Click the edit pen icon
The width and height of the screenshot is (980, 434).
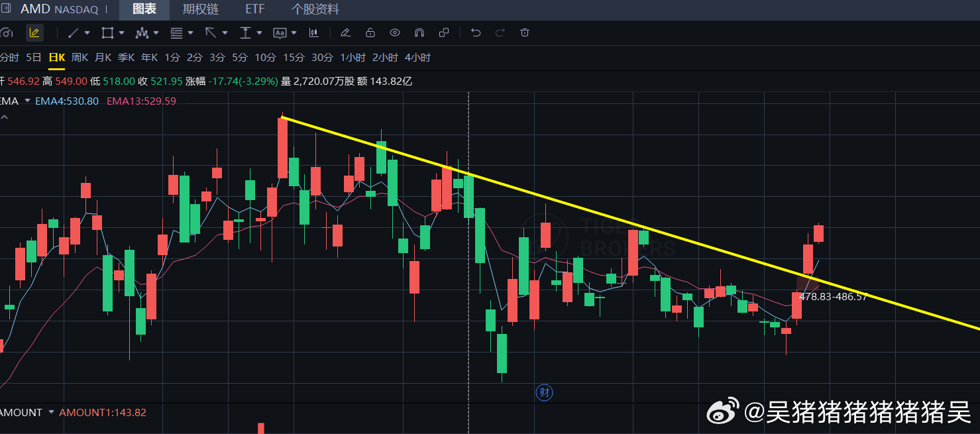click(x=345, y=32)
